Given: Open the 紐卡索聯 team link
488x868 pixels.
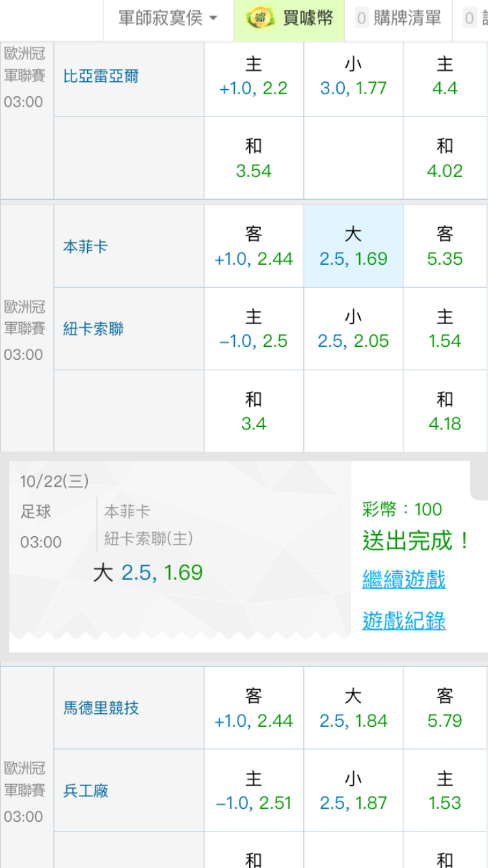Looking at the screenshot, I should (93, 329).
